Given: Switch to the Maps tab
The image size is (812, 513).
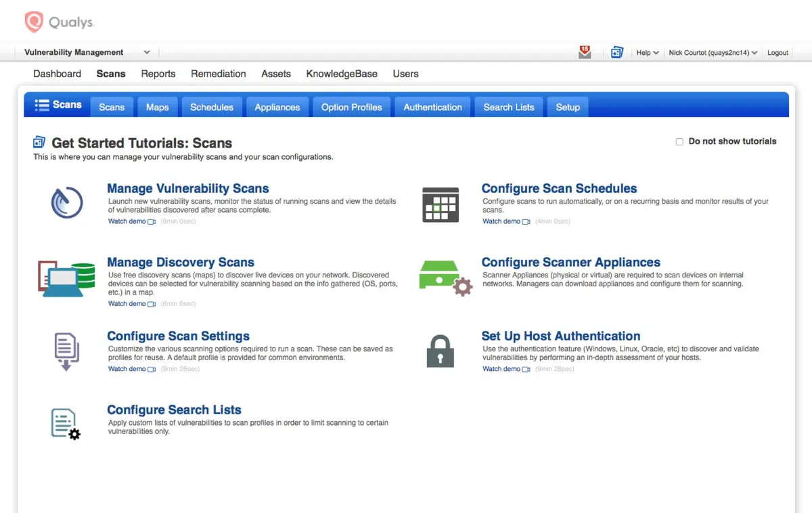Looking at the screenshot, I should coord(158,107).
